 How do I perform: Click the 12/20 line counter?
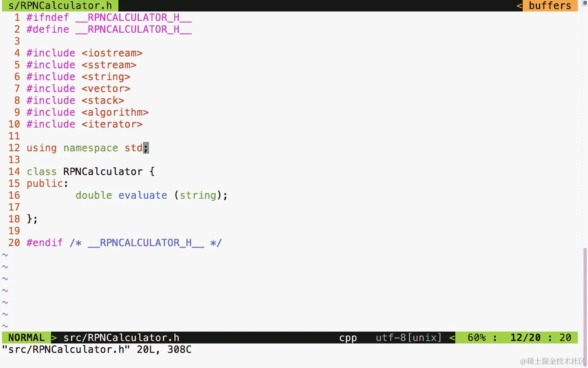(x=526, y=338)
